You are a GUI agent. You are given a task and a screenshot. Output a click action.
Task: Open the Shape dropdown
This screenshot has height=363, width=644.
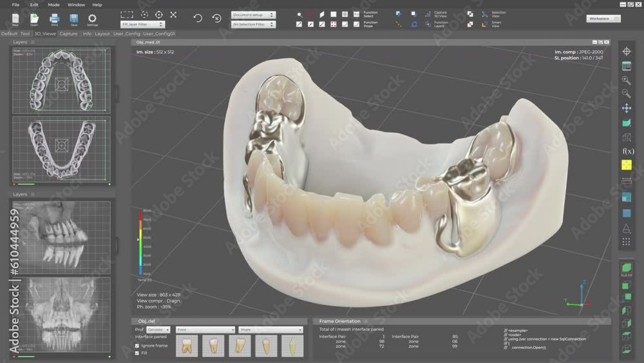pyautogui.click(x=270, y=329)
